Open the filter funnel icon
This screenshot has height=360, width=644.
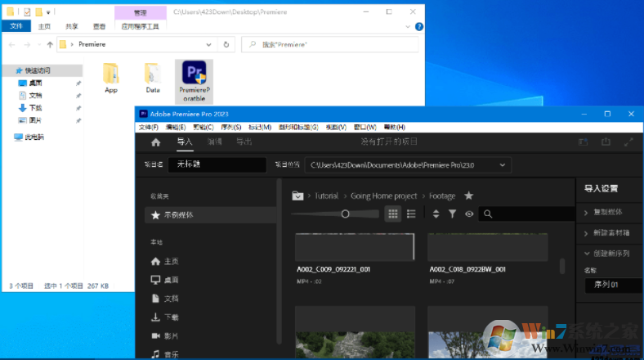453,214
